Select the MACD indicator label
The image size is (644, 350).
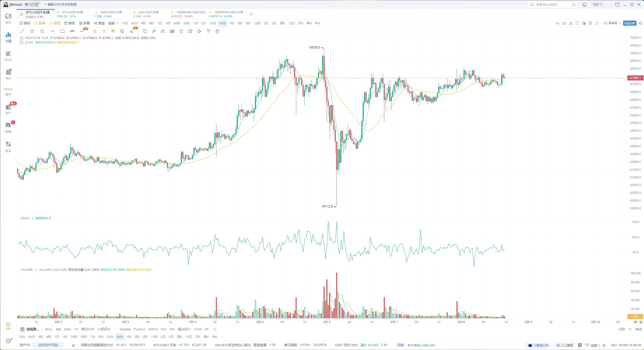pos(153,329)
